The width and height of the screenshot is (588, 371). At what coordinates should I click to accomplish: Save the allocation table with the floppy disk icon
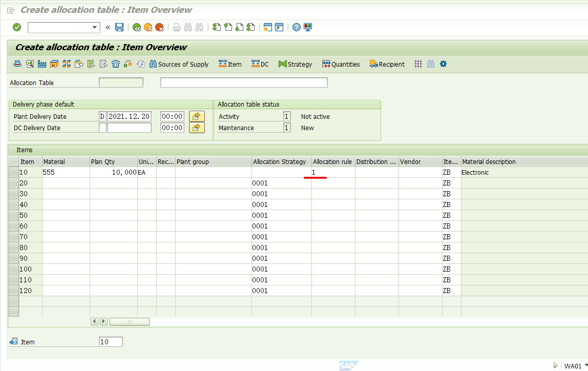click(119, 27)
